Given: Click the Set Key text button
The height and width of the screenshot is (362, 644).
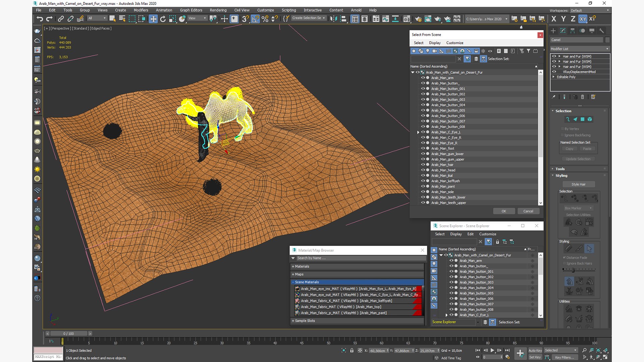Looking at the screenshot, I should click(x=535, y=357).
